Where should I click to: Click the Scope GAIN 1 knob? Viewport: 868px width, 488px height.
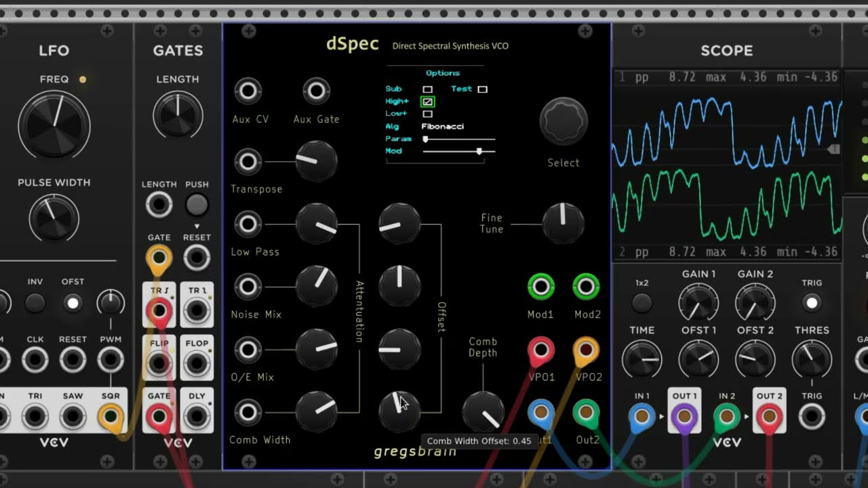pyautogui.click(x=698, y=302)
